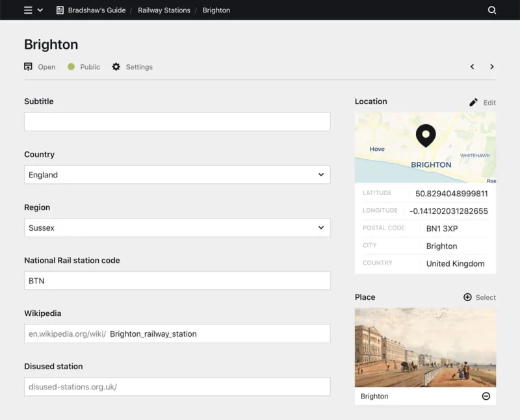Open the Country dropdown showing England
The image size is (520, 420).
(177, 174)
